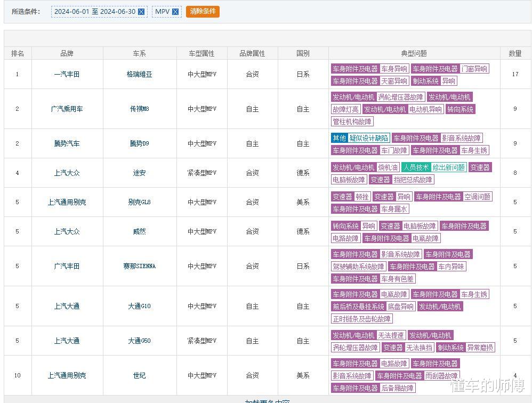Open the 途安 series link
The width and height of the screenshot is (532, 403).
click(x=140, y=173)
